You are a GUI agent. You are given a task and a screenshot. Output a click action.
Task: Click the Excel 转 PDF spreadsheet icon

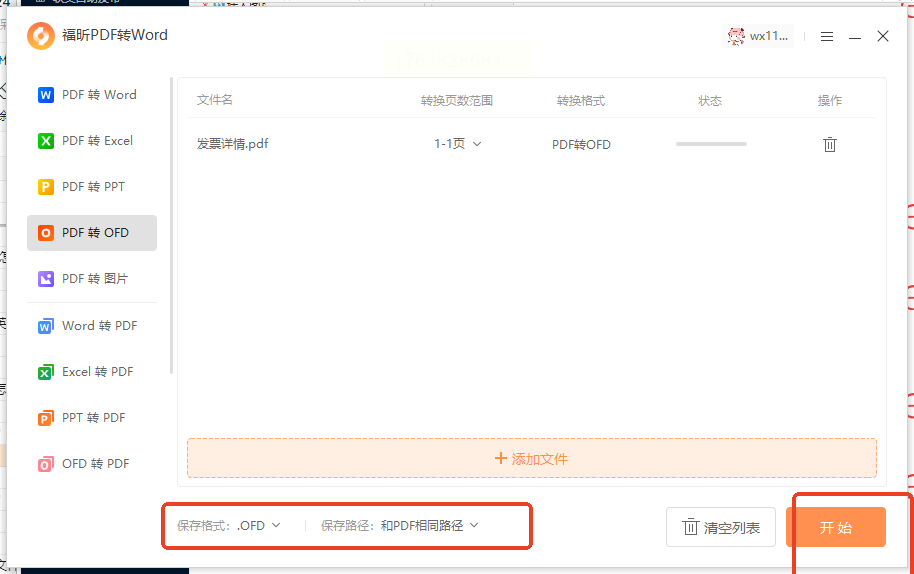click(45, 372)
